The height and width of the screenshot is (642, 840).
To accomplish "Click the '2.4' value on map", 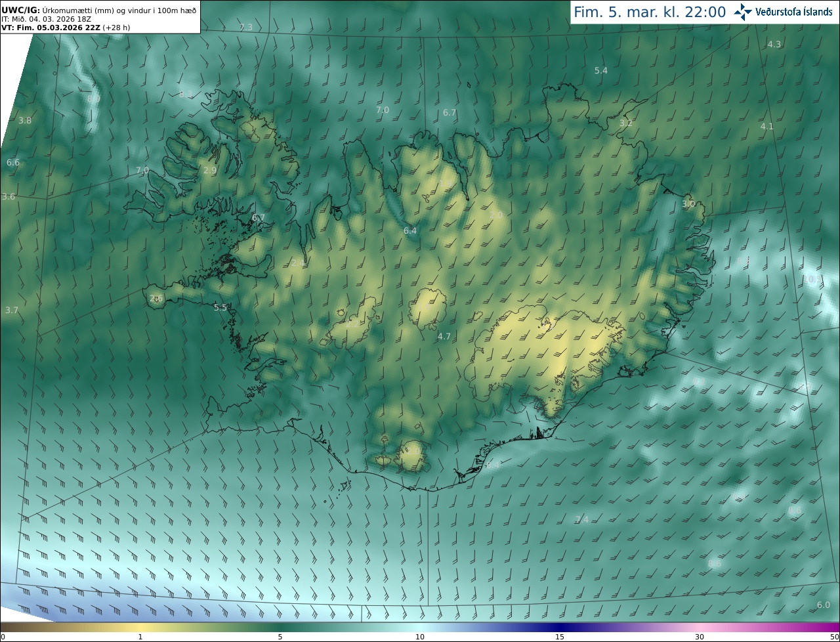I will click(298, 263).
